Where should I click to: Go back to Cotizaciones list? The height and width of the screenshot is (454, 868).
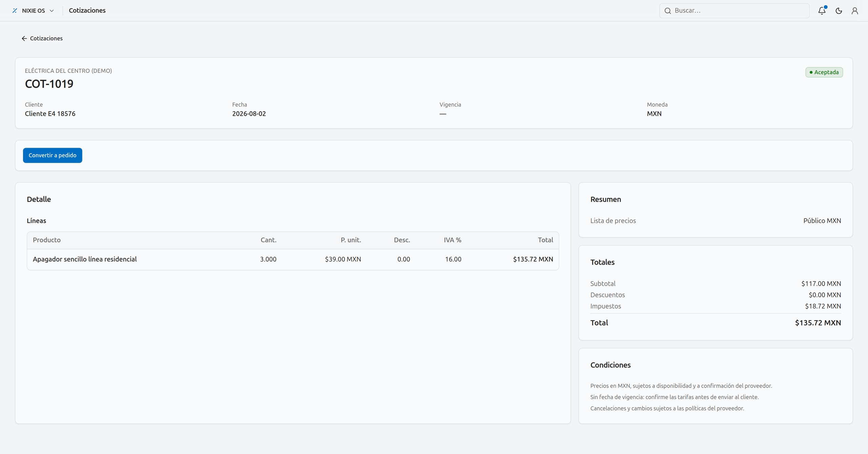[42, 38]
